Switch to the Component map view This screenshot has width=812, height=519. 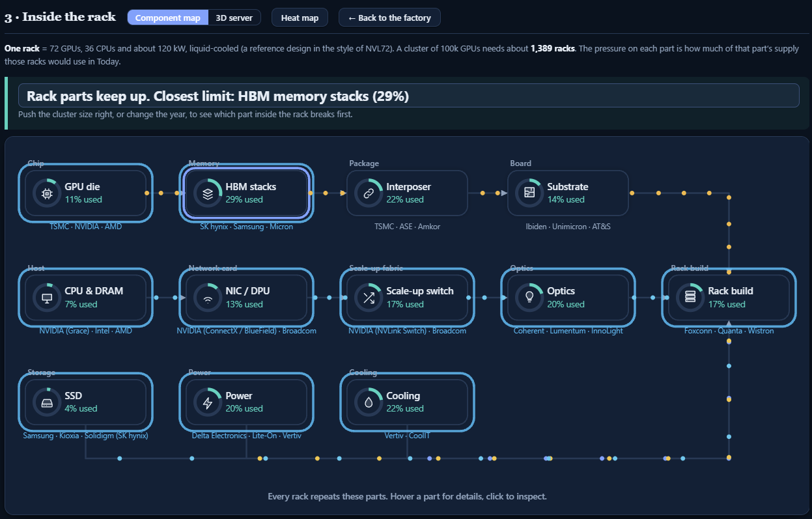click(168, 18)
